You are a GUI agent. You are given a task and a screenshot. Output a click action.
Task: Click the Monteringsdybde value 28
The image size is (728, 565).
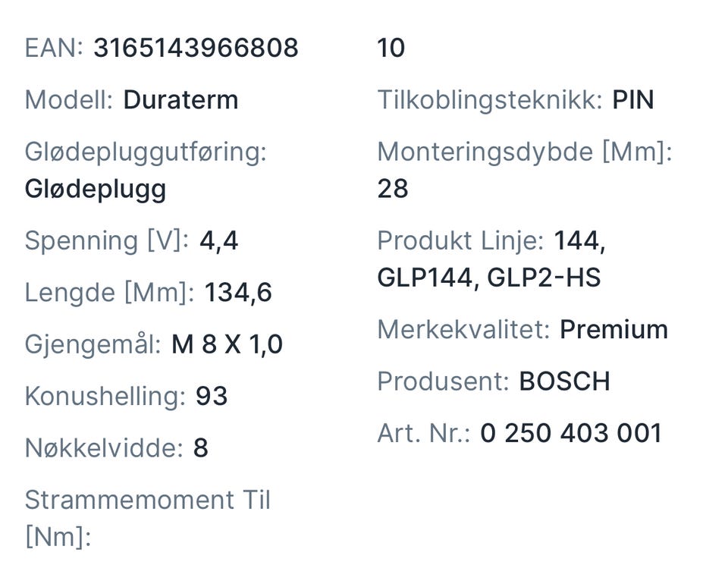(x=393, y=189)
